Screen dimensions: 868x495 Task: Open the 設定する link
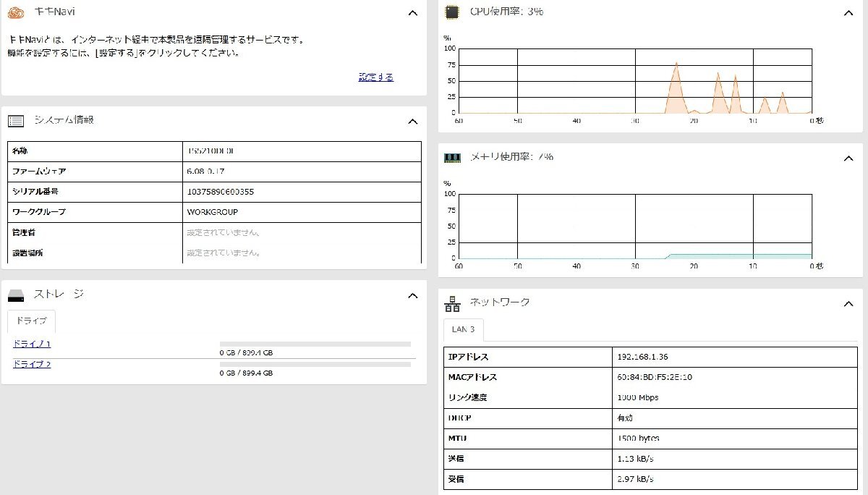[x=375, y=76]
